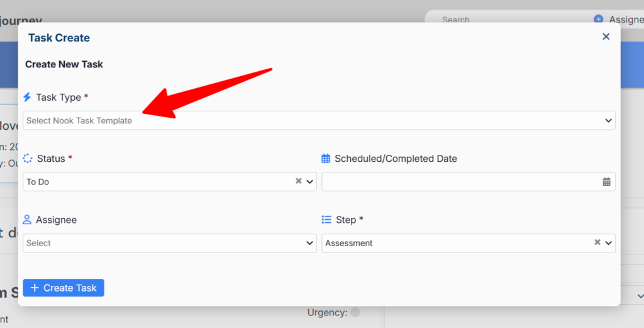Expand the Status dropdown arrow
The height and width of the screenshot is (328, 644).
tap(309, 182)
